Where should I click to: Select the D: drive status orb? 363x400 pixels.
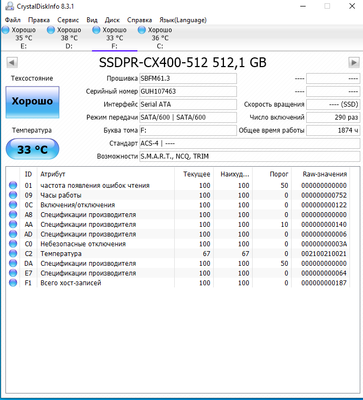click(x=51, y=30)
